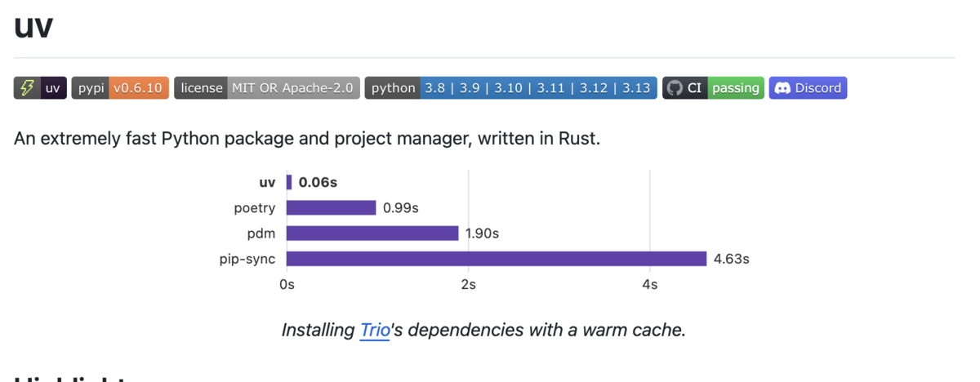
Task: Click the poetry chart label
Action: coord(255,208)
